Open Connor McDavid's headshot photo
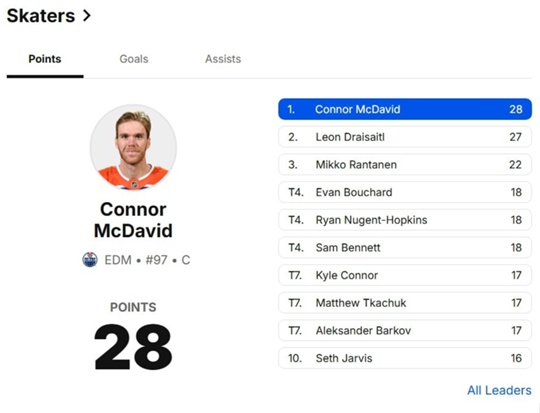 (x=133, y=148)
